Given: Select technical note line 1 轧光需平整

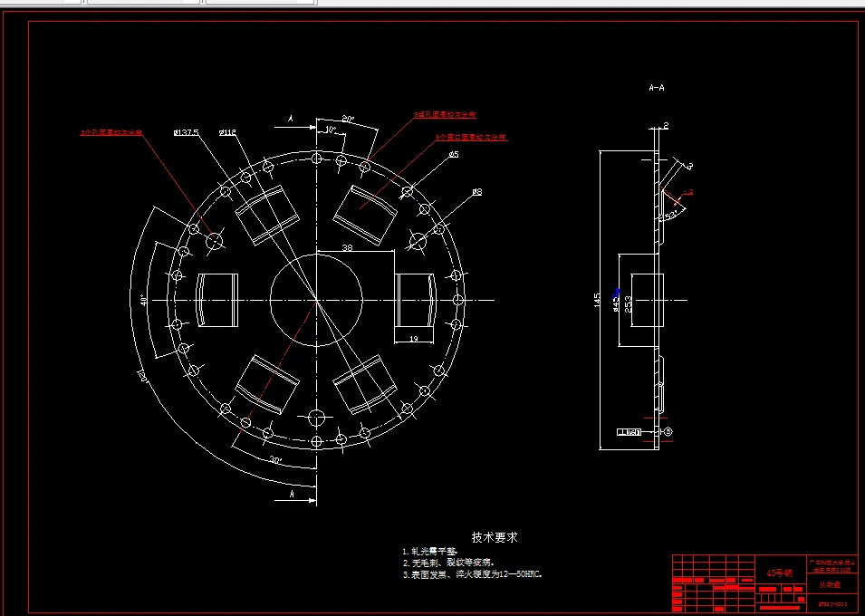Looking at the screenshot, I should (x=429, y=552).
